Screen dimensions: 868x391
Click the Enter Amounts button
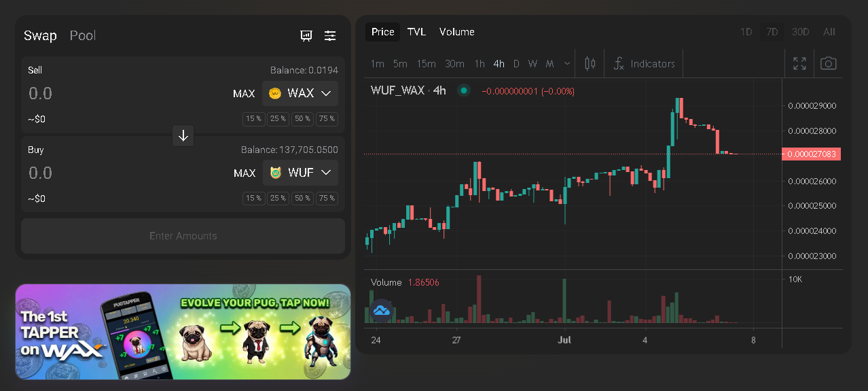pos(183,236)
